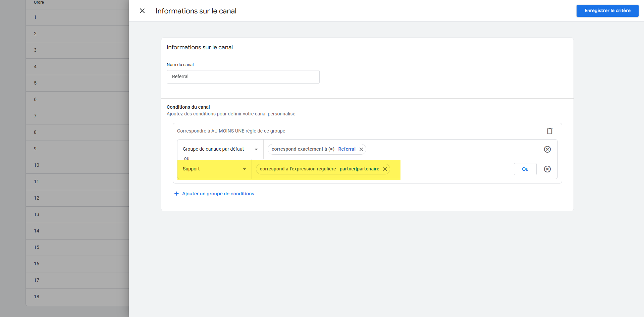Edit the expression régulière partner|partenaire chip
The width and height of the screenshot is (644, 317).
tap(319, 169)
